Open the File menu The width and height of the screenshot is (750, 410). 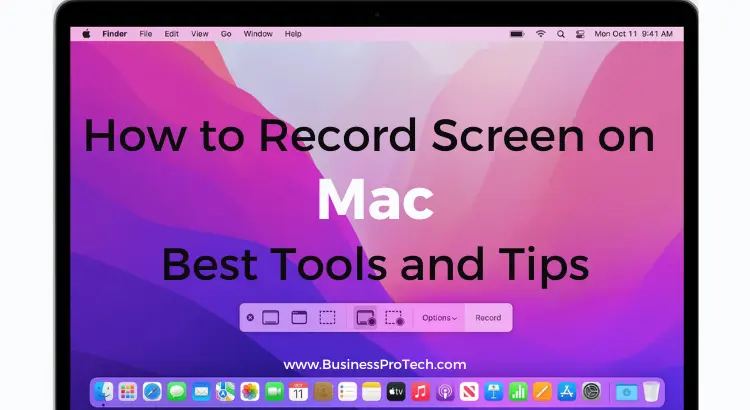click(x=146, y=34)
